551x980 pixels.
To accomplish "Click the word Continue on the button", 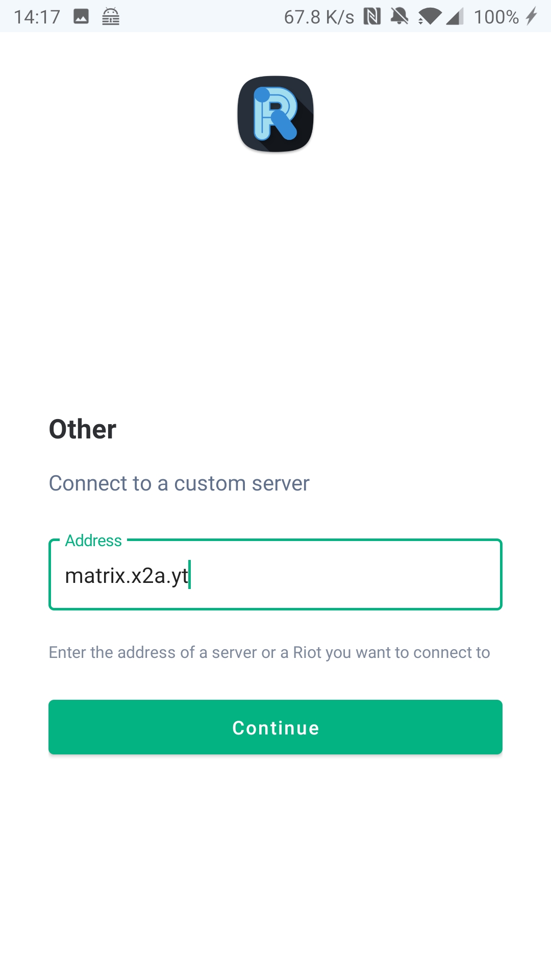I will pos(275,728).
